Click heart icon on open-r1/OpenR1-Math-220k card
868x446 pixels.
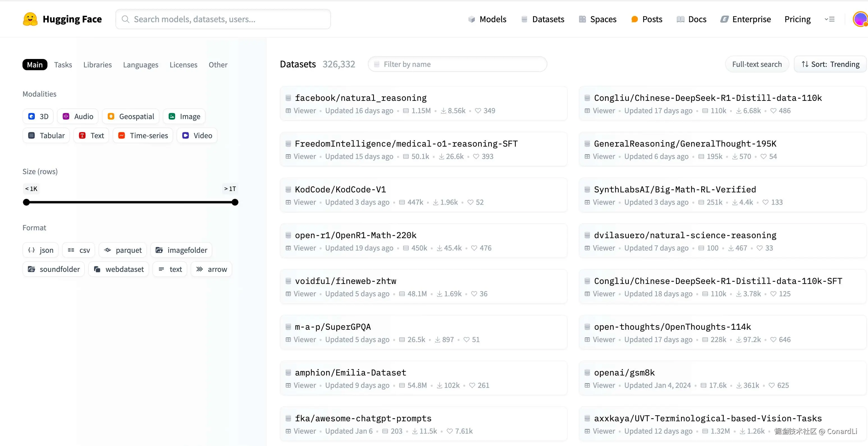coord(474,248)
